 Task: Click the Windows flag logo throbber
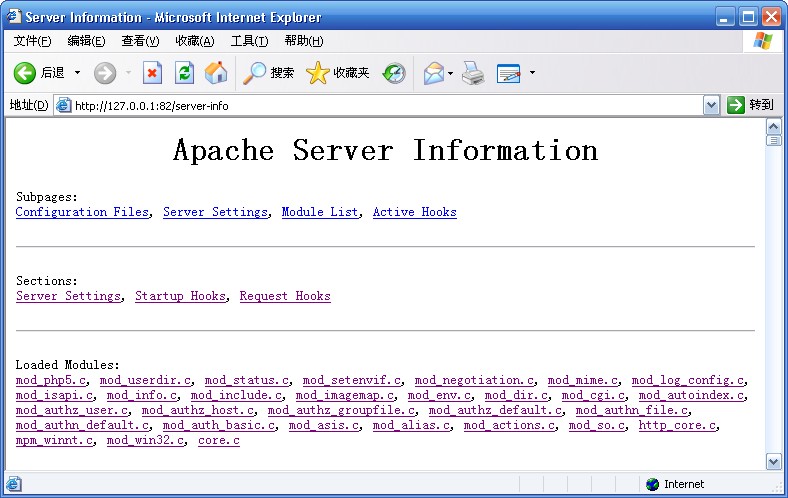(x=763, y=41)
